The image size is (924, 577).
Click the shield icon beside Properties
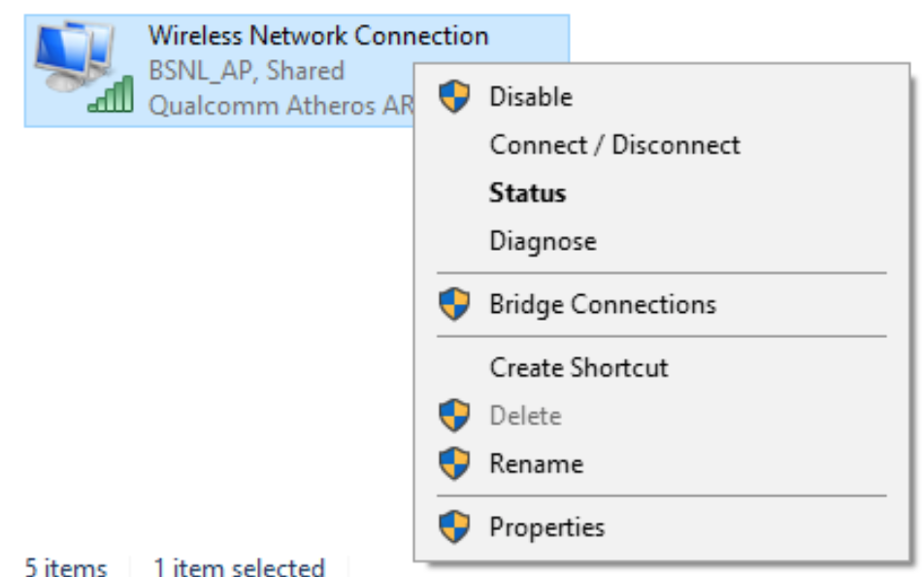454,526
